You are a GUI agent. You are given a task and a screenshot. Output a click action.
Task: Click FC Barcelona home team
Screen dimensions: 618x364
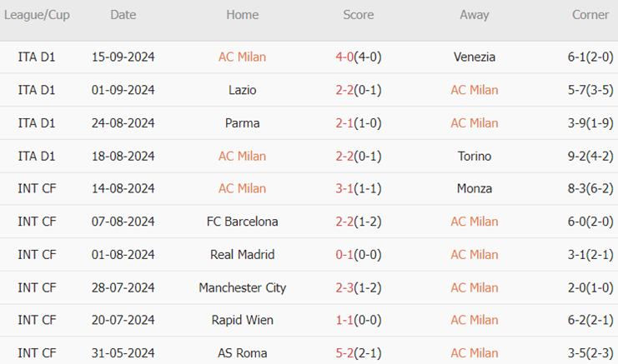pos(242,222)
